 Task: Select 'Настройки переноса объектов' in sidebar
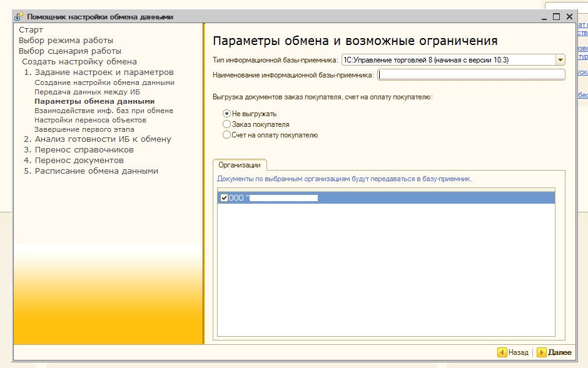90,120
